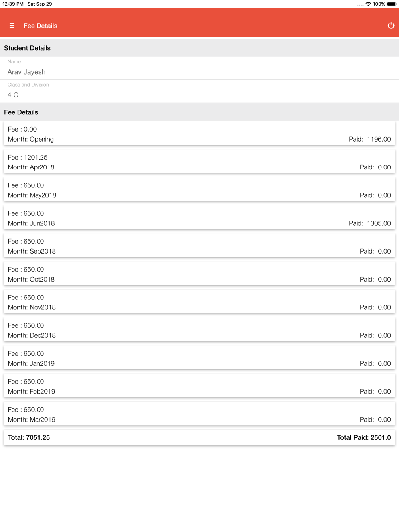
Task: Tap the Oct2018 fee row
Action: pyautogui.click(x=199, y=274)
